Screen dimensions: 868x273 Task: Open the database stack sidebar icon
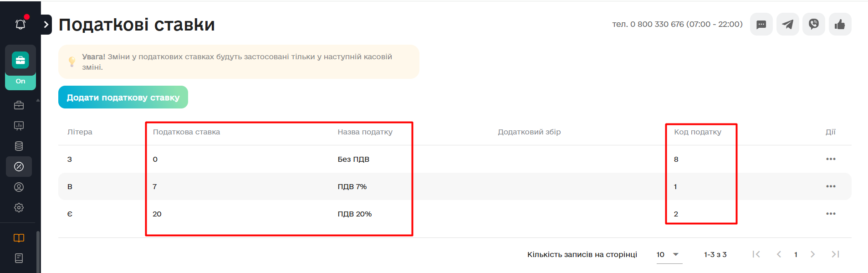[x=19, y=146]
